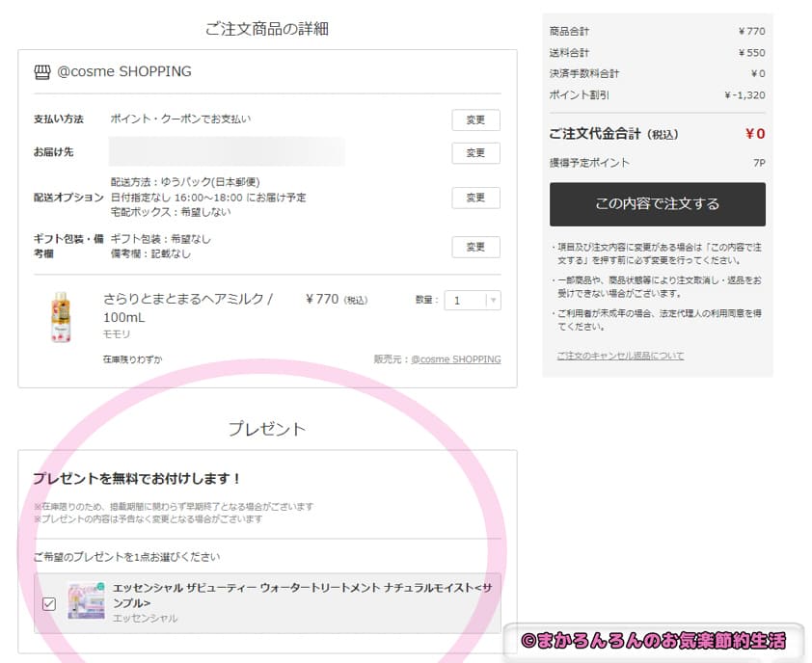Viewport: 812px width, 663px height.
Task: Select the brand name モモリ
Action: click(117, 334)
